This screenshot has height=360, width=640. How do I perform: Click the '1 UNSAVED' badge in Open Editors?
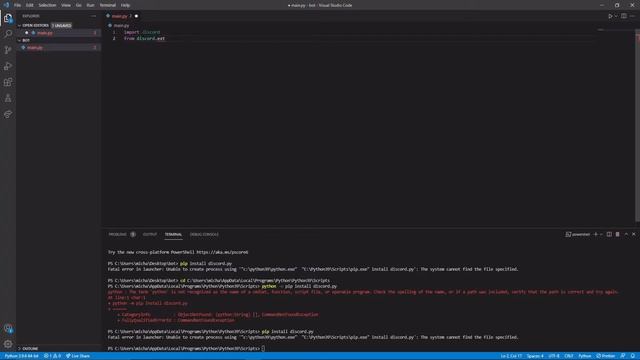62,25
